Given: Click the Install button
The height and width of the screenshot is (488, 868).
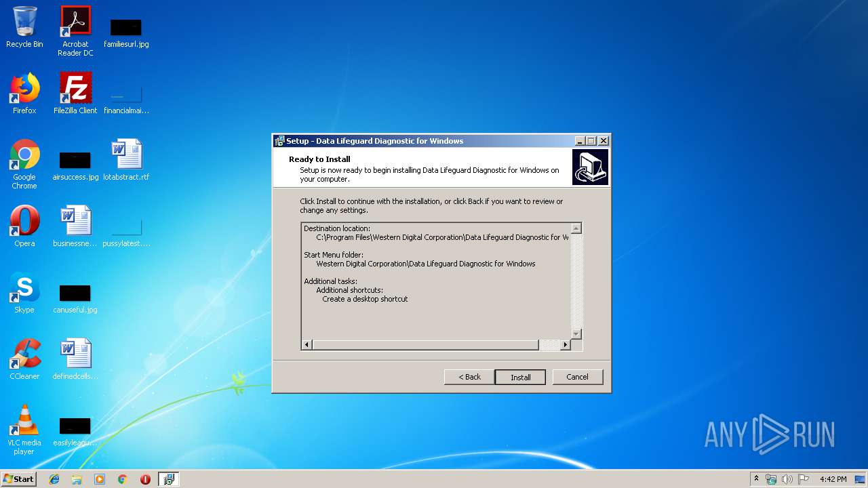Looking at the screenshot, I should click(520, 377).
